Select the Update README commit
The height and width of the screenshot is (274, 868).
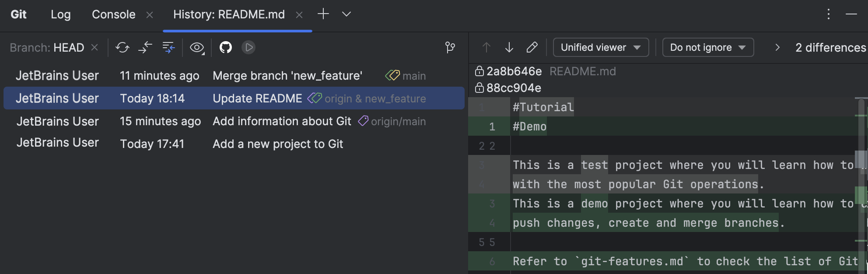coord(234,98)
